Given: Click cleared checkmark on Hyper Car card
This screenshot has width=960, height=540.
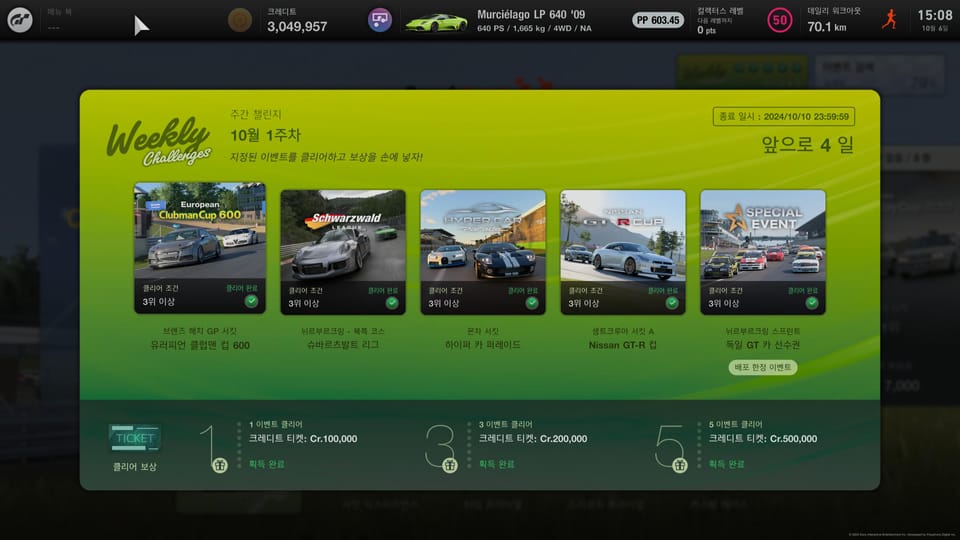Looking at the screenshot, I should [x=532, y=302].
